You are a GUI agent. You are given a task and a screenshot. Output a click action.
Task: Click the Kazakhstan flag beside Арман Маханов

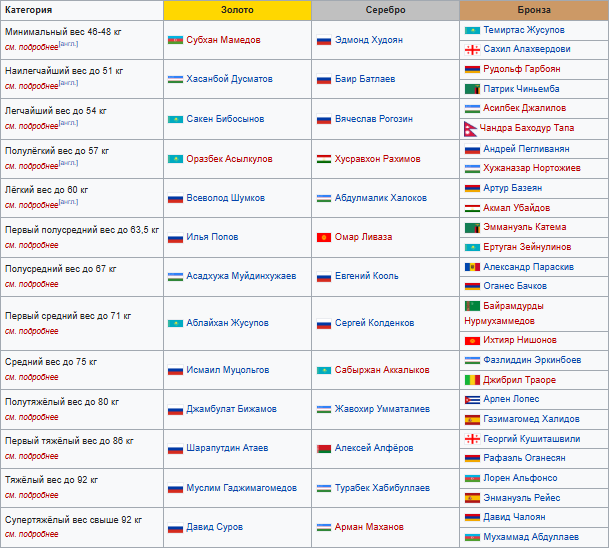(x=324, y=527)
